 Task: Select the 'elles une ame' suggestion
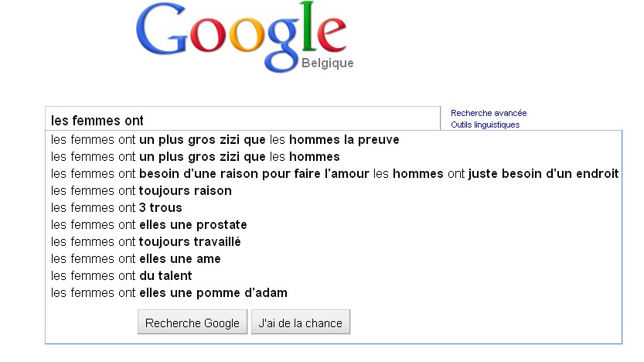136,259
